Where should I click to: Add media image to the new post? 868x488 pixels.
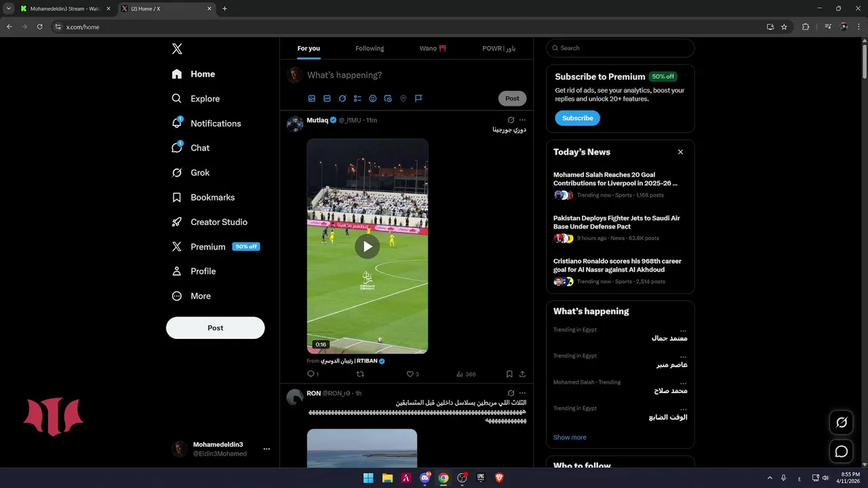pyautogui.click(x=312, y=98)
